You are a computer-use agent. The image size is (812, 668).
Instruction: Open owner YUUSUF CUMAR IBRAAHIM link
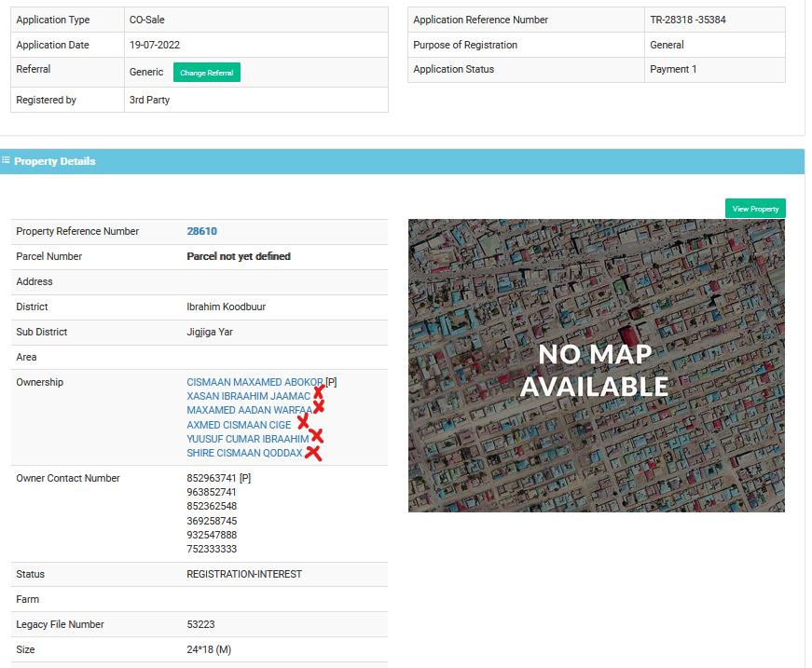pyautogui.click(x=248, y=439)
